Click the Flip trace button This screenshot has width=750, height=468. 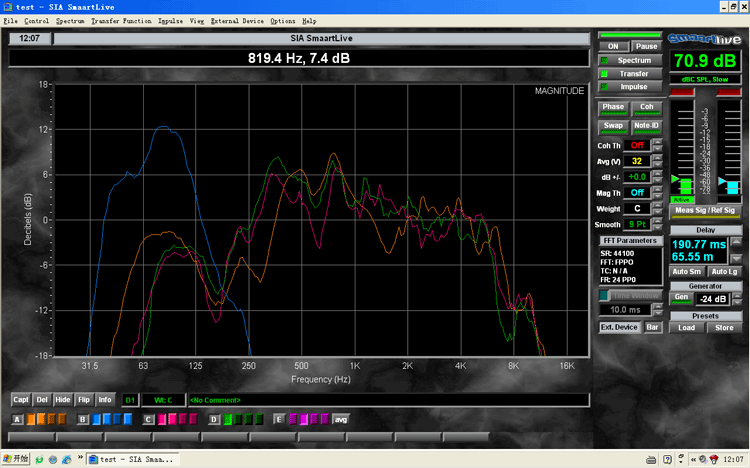(84, 400)
